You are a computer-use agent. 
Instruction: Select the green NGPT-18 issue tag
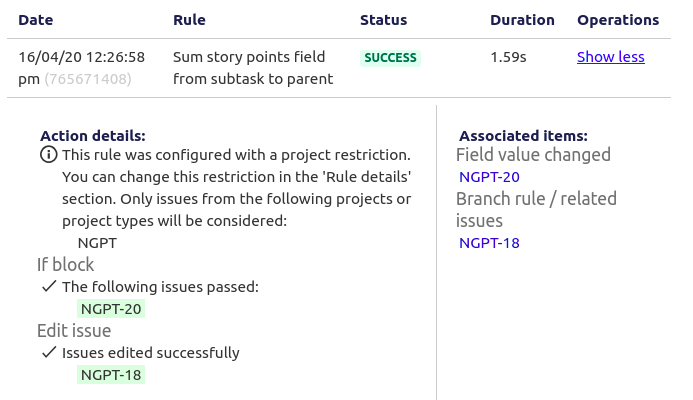pos(111,375)
